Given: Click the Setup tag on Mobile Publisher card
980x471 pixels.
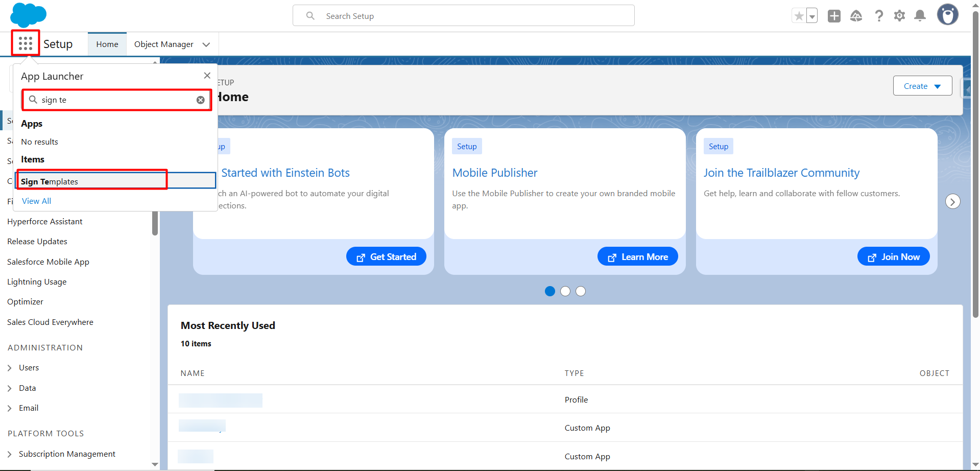Looking at the screenshot, I should pyautogui.click(x=467, y=147).
